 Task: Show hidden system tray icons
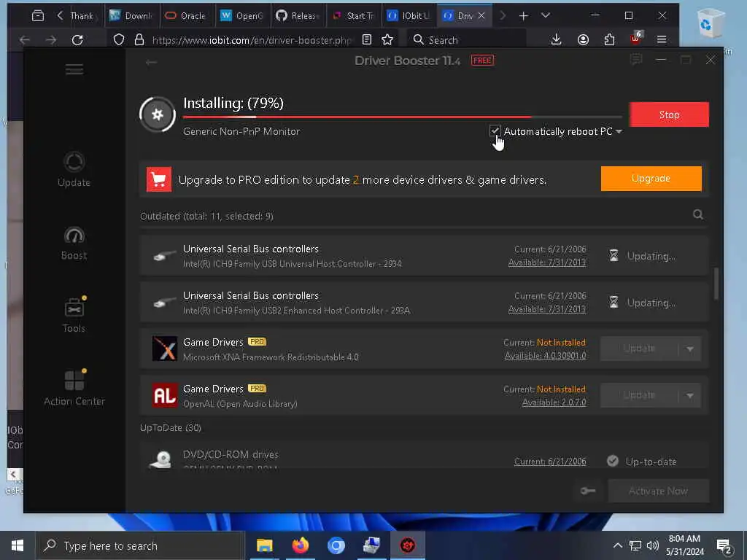(617, 545)
